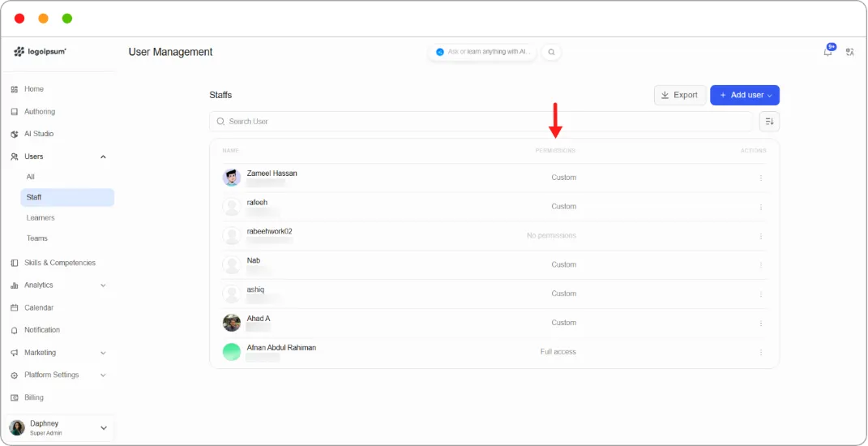868x446 pixels.
Task: Open actions menu for Ahad A
Action: [761, 323]
